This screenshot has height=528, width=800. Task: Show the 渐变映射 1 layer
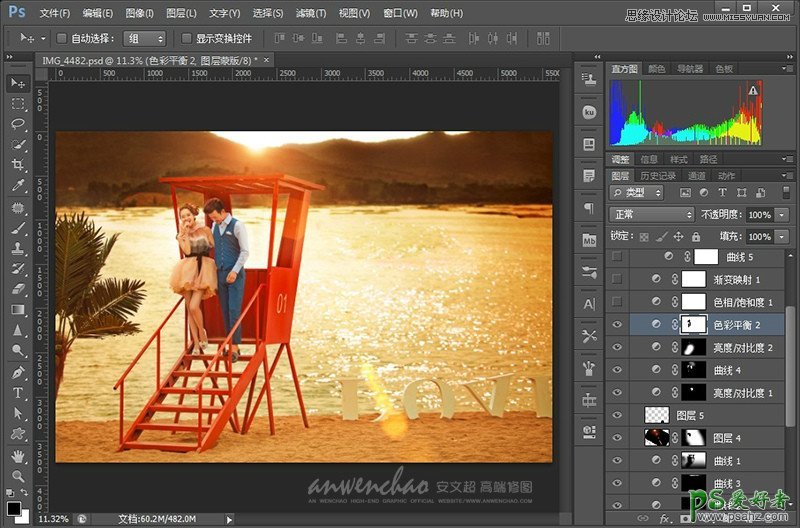point(617,279)
